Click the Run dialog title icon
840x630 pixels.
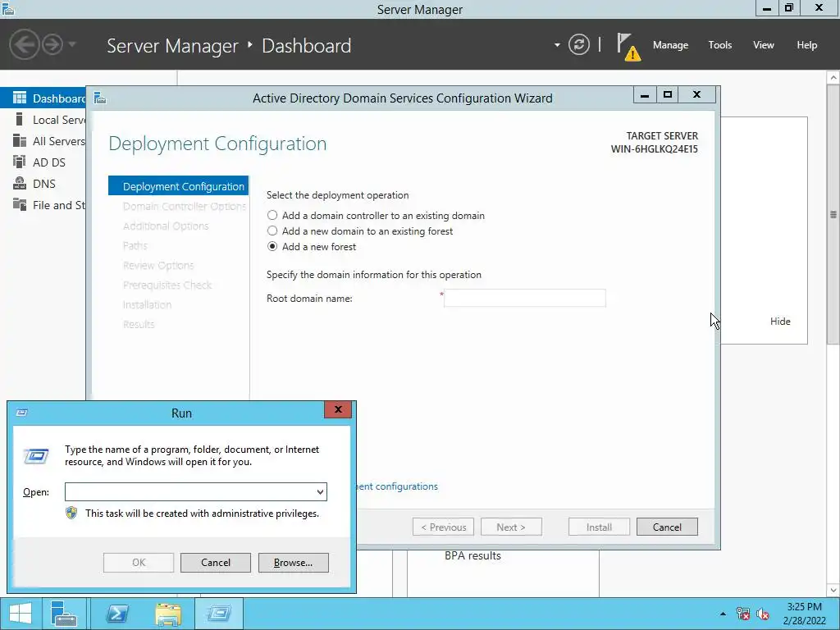click(22, 413)
